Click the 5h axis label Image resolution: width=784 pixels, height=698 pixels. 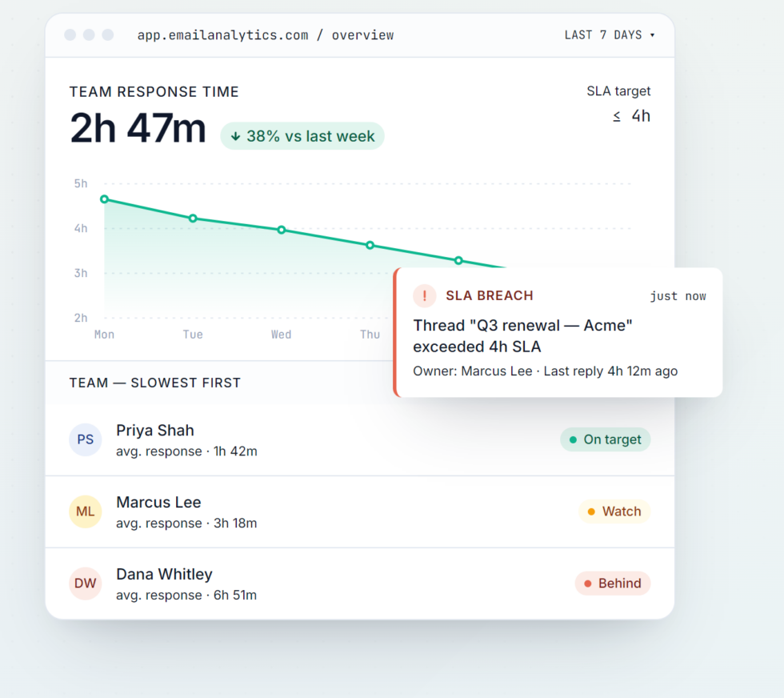[x=81, y=183]
